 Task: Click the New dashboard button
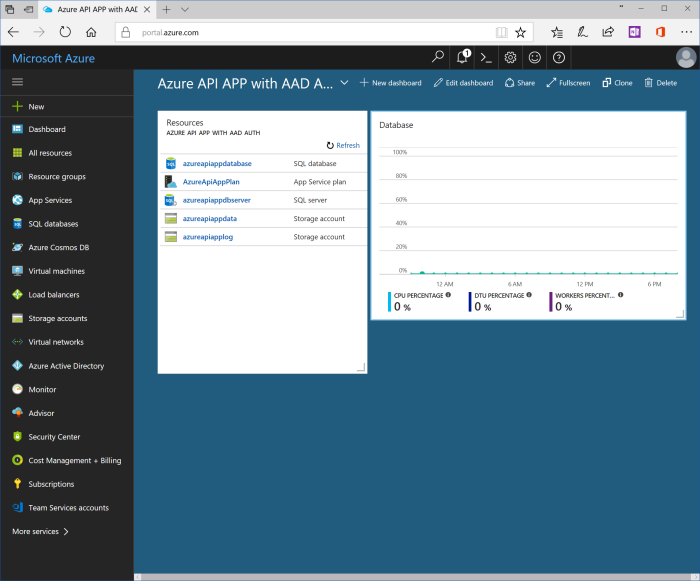(x=391, y=83)
